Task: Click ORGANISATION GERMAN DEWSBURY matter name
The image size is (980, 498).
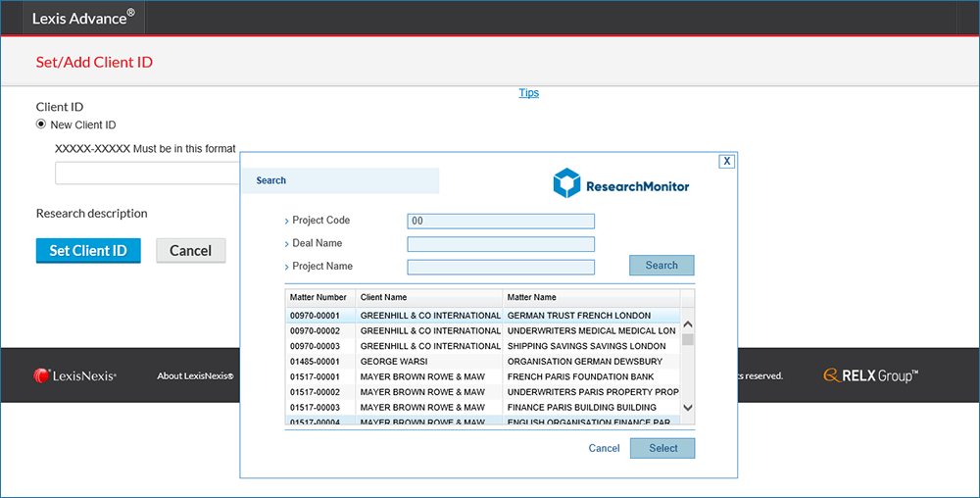Action: tap(585, 361)
